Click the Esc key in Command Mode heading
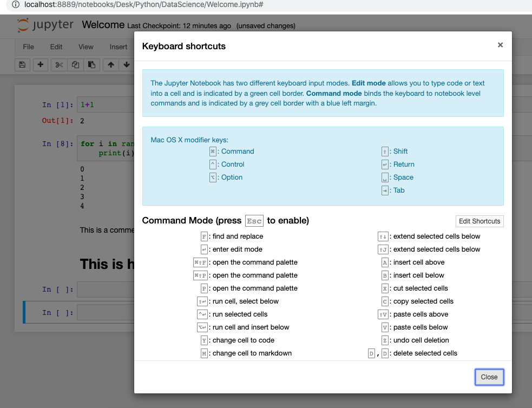Viewport: 532px width, 408px height. point(254,221)
